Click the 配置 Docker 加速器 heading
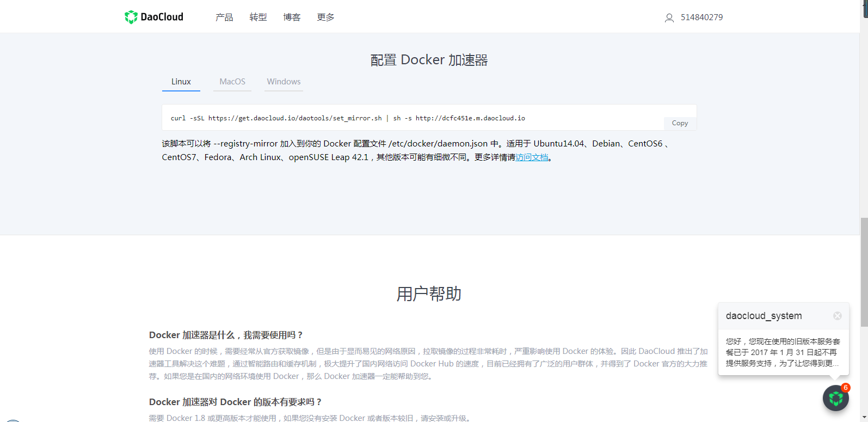This screenshot has width=868, height=422. [429, 60]
